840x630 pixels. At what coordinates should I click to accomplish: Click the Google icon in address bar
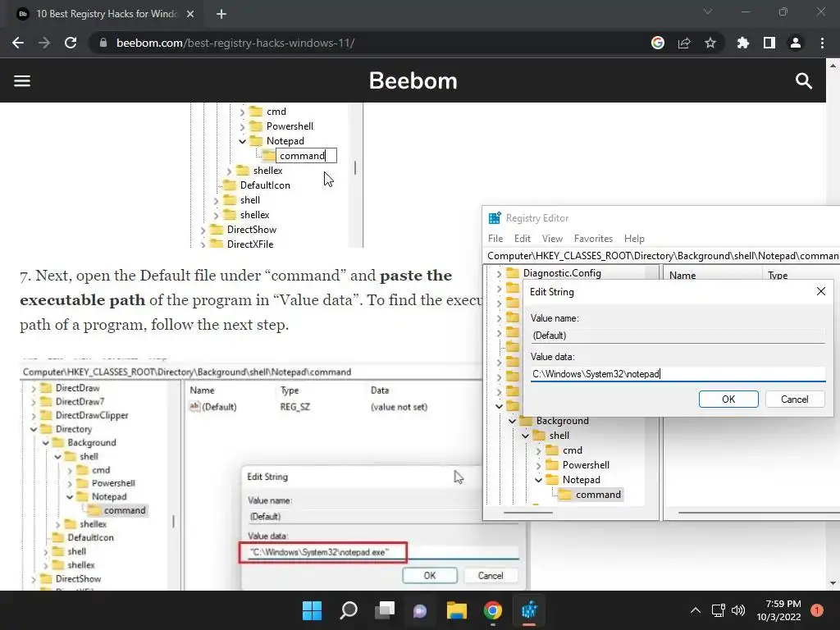coord(657,43)
